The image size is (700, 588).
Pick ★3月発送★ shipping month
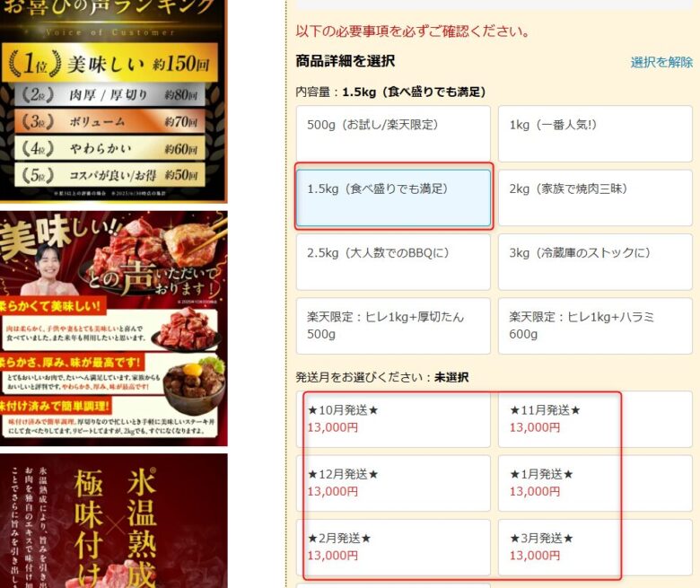595,548
